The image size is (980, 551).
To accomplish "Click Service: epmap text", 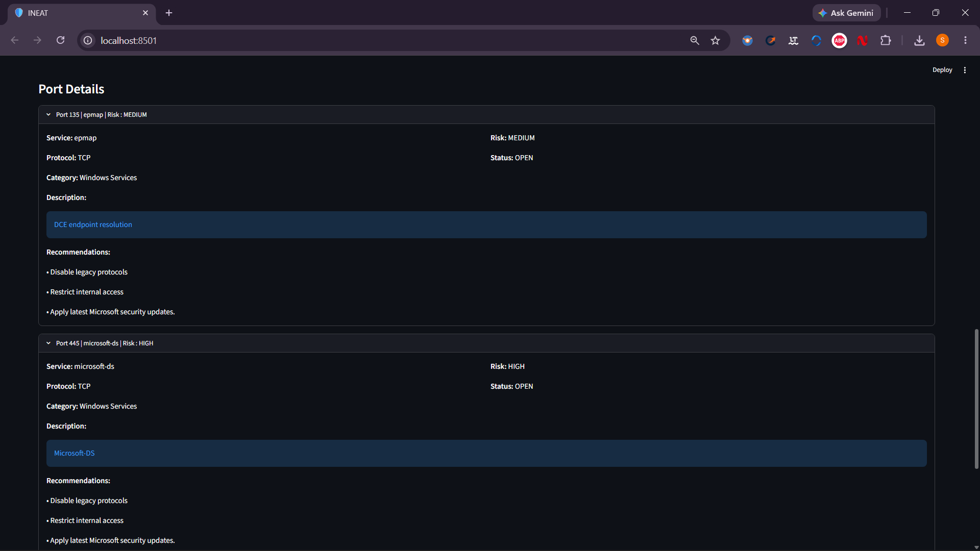I will [71, 138].
